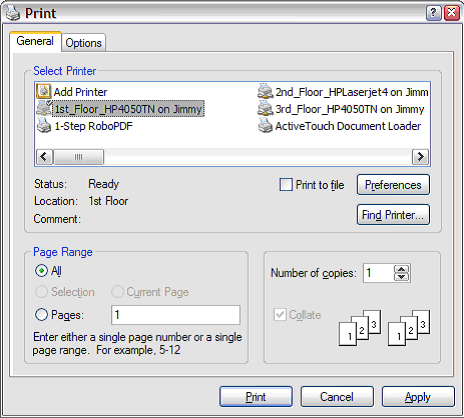Click the Pages range text field
The height and width of the screenshot is (418, 464).
coord(176,315)
